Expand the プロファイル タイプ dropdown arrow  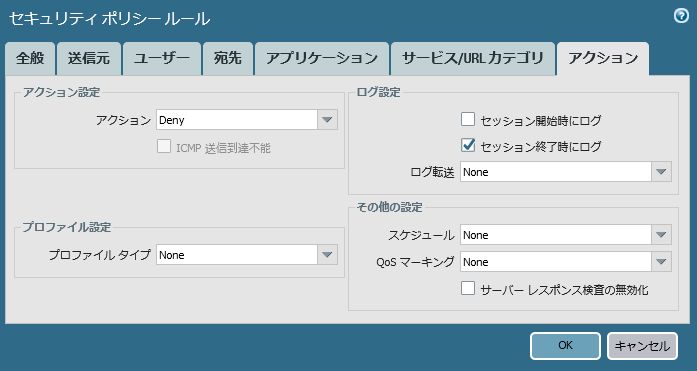[x=327, y=255]
